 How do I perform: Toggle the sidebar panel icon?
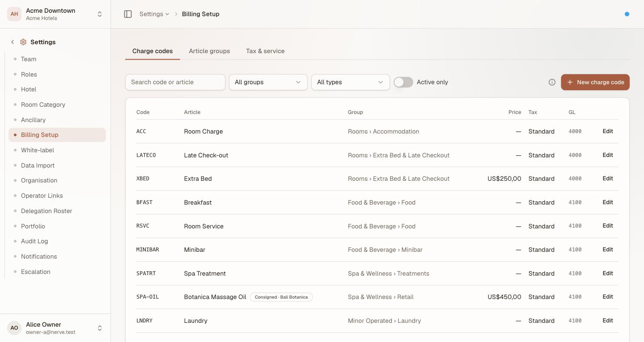tap(128, 14)
